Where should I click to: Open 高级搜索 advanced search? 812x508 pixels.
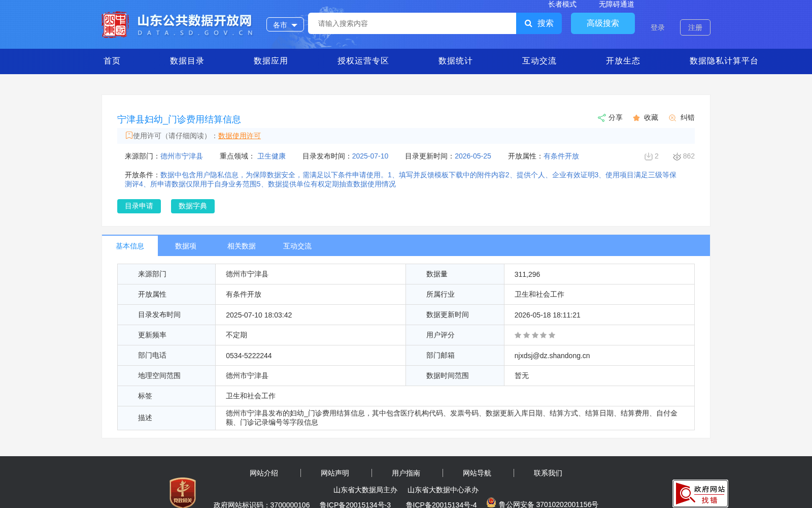[603, 23]
